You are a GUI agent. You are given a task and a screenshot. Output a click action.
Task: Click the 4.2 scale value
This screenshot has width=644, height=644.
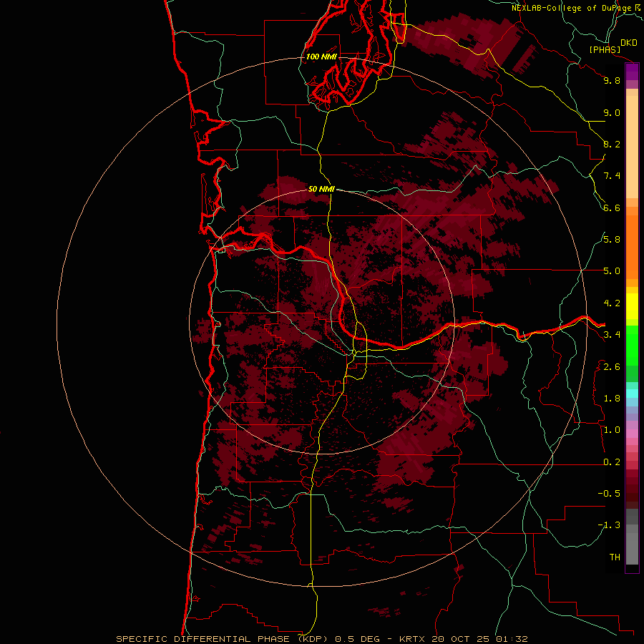(x=612, y=303)
